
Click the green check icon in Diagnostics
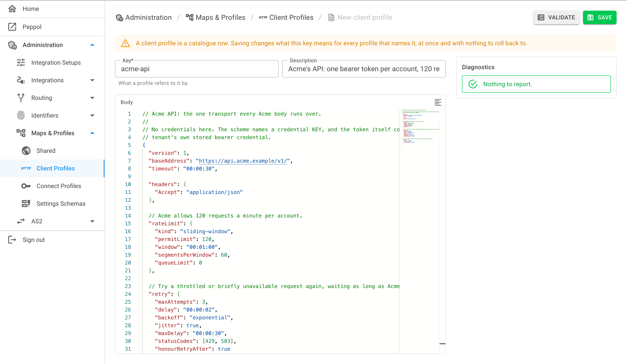(473, 84)
